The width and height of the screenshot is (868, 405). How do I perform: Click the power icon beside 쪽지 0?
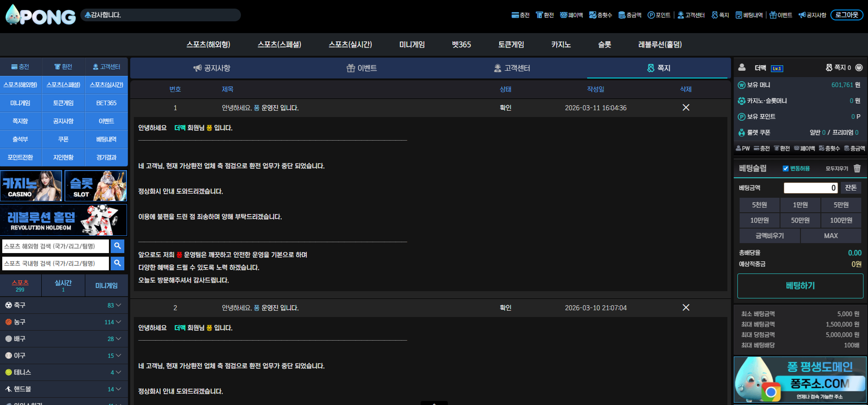(859, 68)
